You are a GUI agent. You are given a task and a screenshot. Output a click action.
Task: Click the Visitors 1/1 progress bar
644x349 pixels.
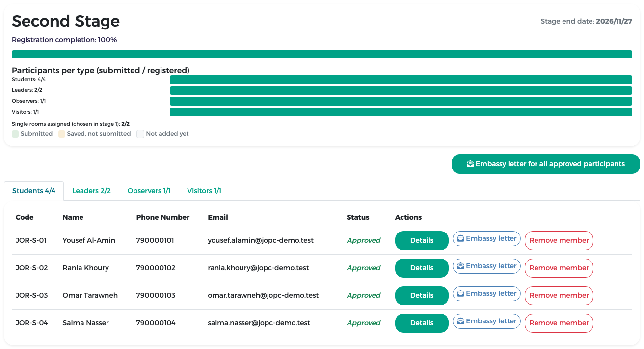401,112
